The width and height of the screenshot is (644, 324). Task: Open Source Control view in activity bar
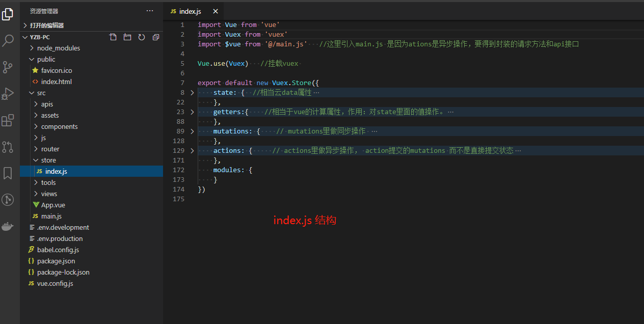click(8, 67)
